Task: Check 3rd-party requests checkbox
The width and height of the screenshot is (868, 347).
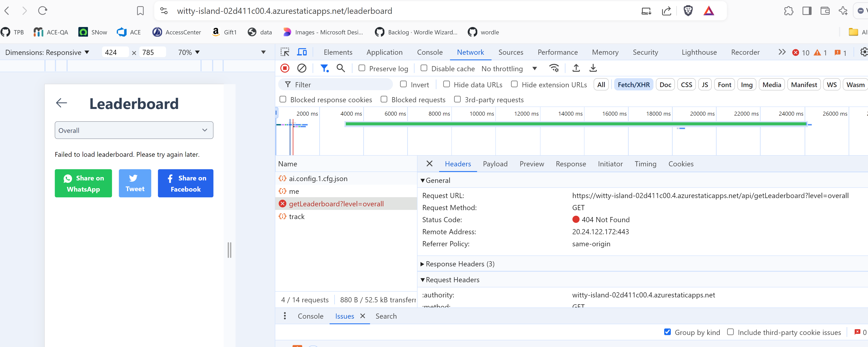Action: click(x=457, y=99)
